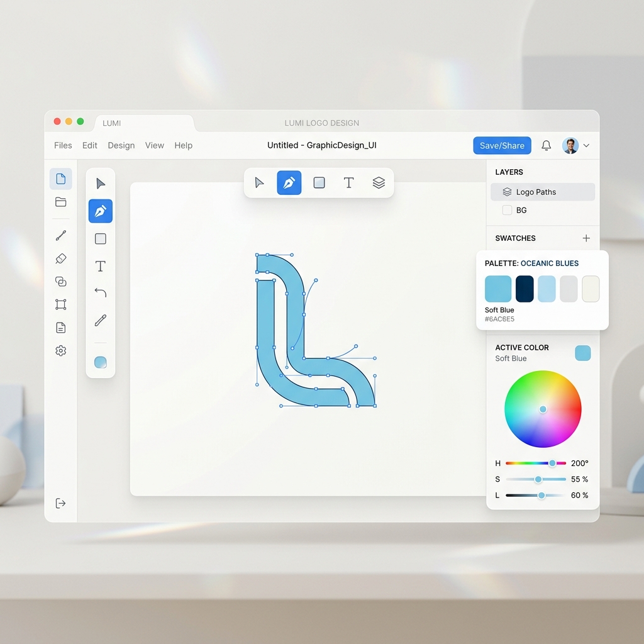Click the user profile avatar

tap(570, 145)
